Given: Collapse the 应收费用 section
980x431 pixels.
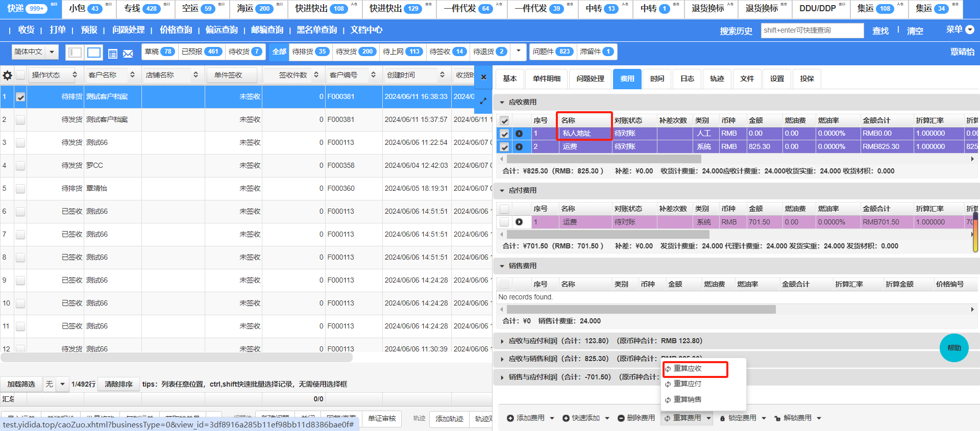Looking at the screenshot, I should tap(502, 103).
